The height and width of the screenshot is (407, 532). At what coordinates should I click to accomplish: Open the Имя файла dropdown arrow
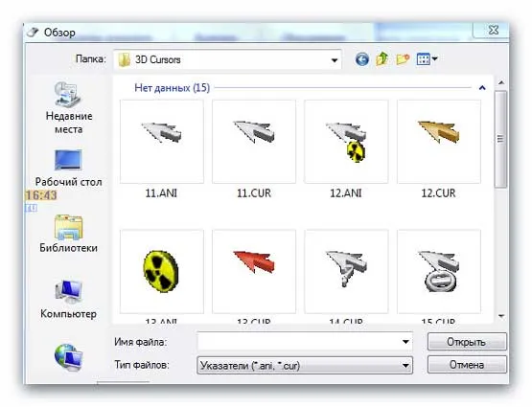[405, 342]
